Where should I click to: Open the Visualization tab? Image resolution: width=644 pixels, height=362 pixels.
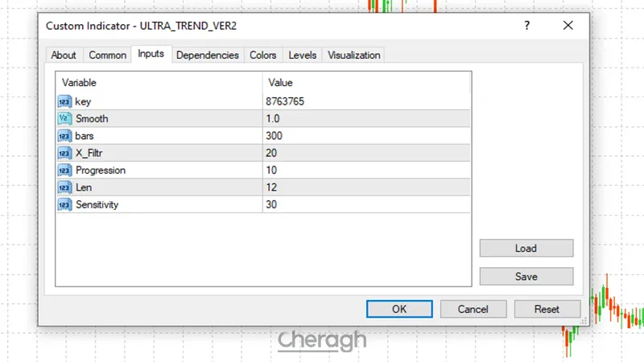point(353,56)
